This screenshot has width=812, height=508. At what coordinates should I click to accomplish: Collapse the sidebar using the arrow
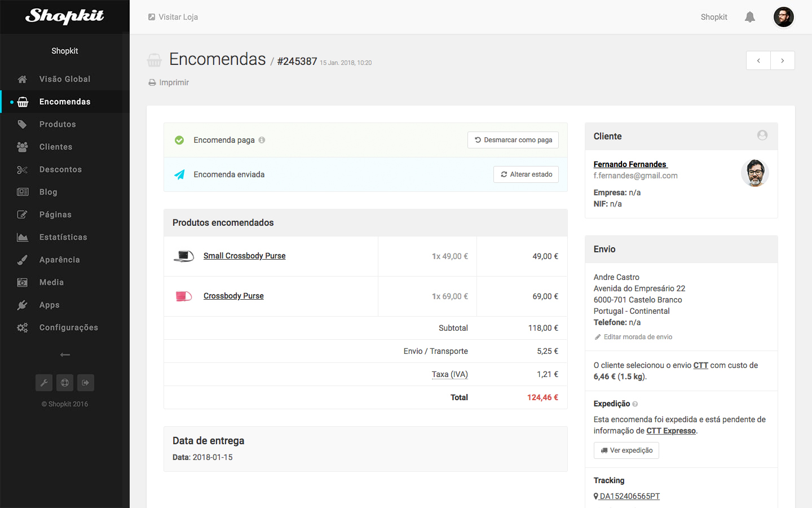(x=64, y=354)
